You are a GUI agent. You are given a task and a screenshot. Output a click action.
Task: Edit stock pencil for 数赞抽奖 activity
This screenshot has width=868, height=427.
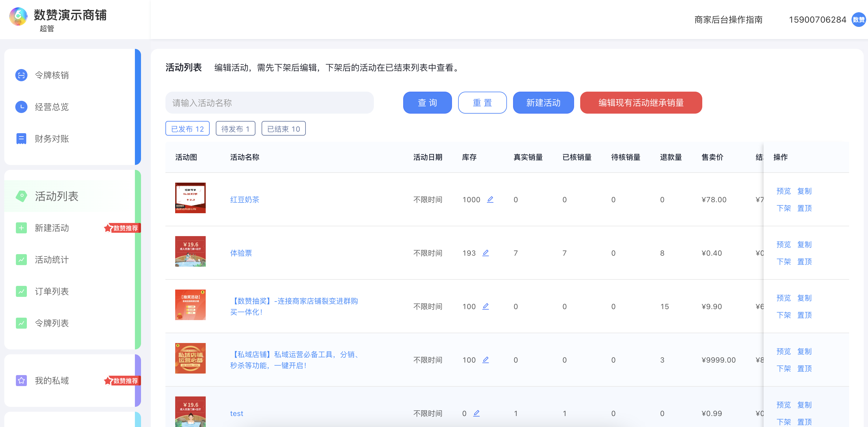[486, 306]
